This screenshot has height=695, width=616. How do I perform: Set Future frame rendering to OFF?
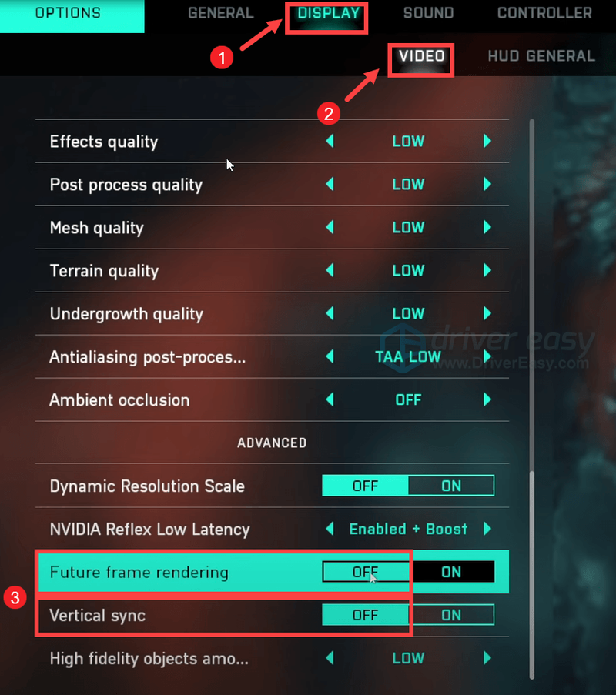tap(366, 572)
